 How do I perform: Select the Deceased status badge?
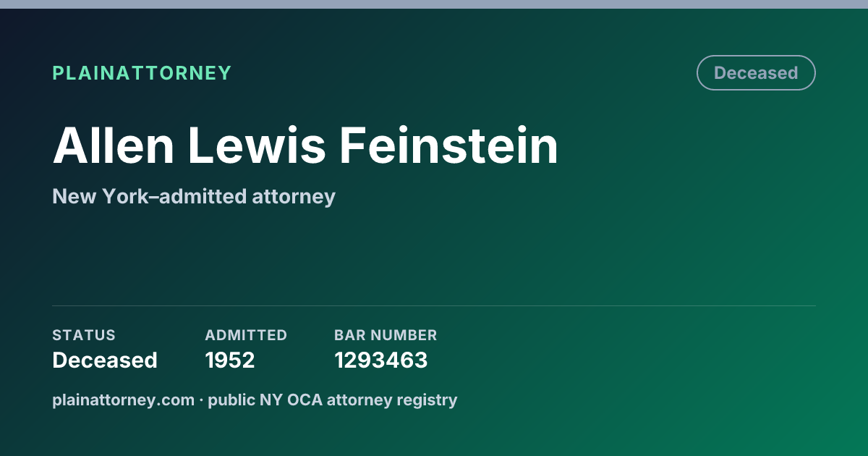756,73
